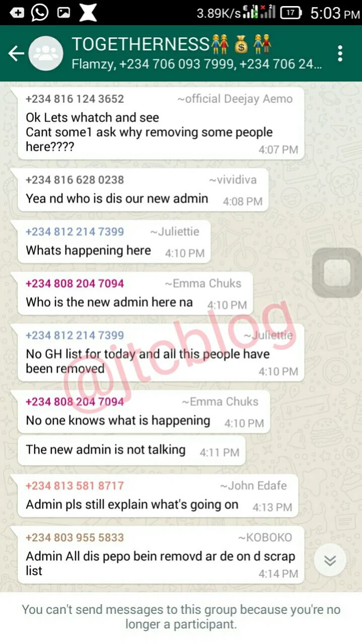
Task: Tap the battery indicator in status bar
Action: 291,13
